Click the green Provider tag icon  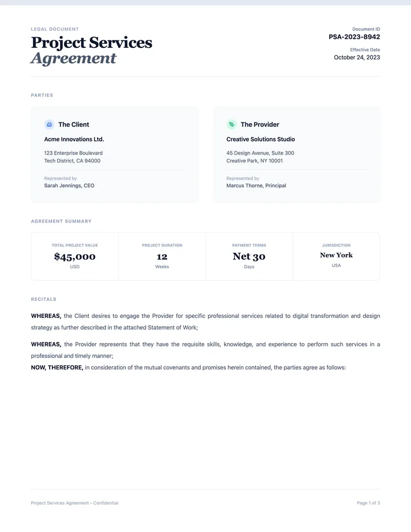coord(231,124)
